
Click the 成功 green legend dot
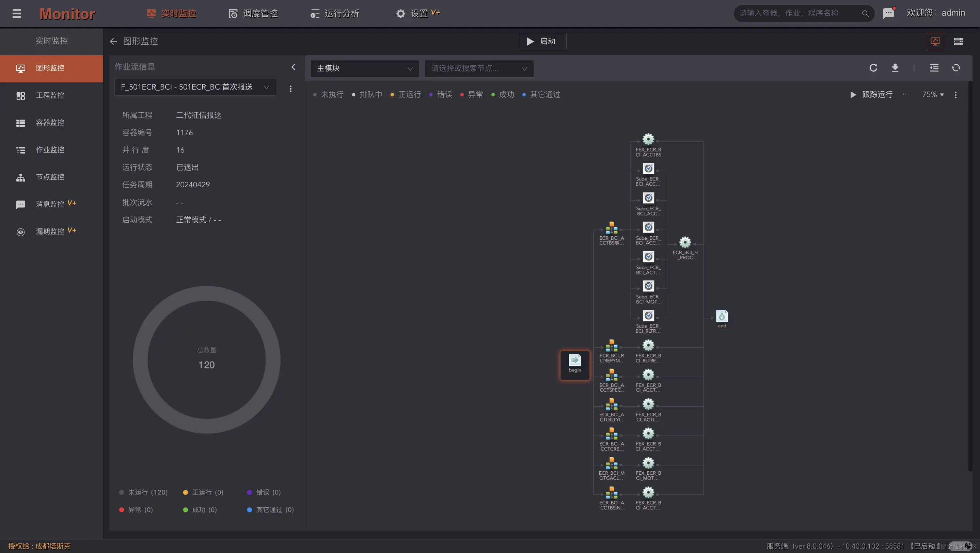(x=493, y=95)
